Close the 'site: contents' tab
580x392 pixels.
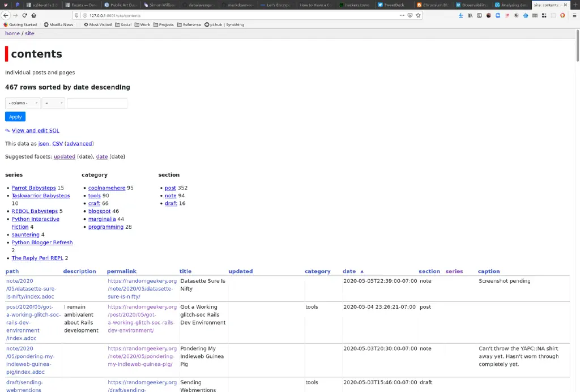(565, 5)
